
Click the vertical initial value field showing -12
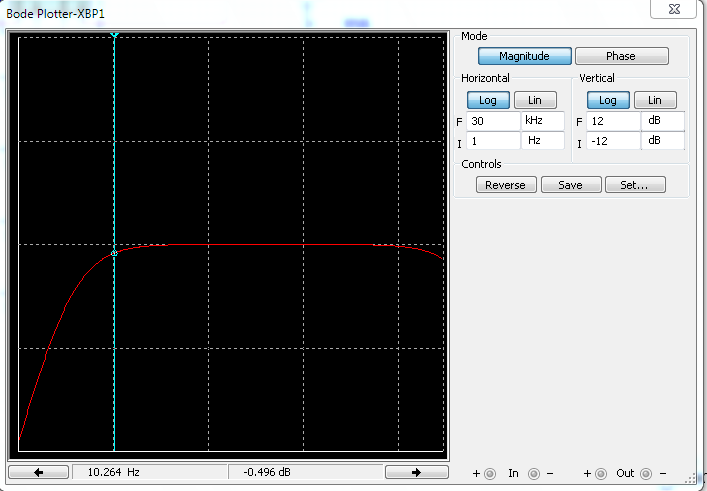click(613, 141)
